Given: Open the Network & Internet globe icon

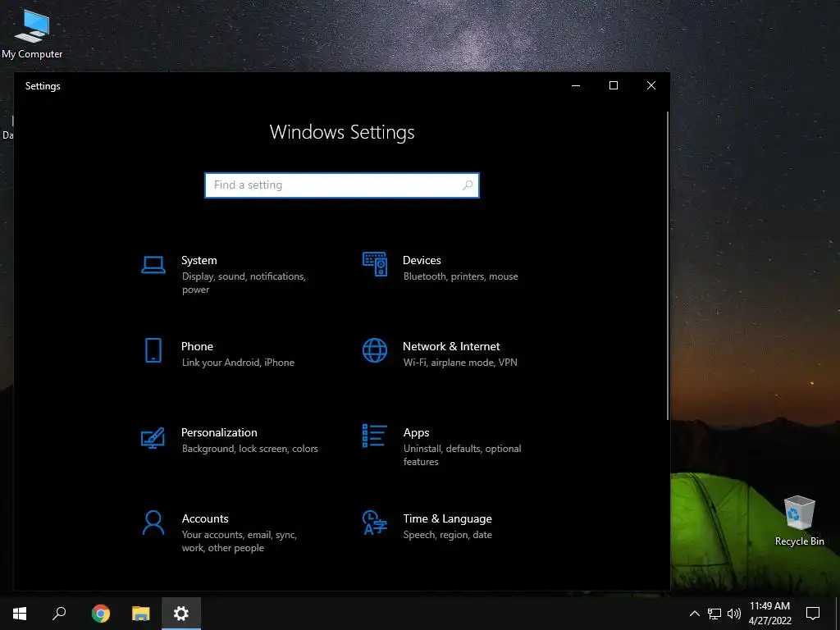Looking at the screenshot, I should [x=374, y=350].
